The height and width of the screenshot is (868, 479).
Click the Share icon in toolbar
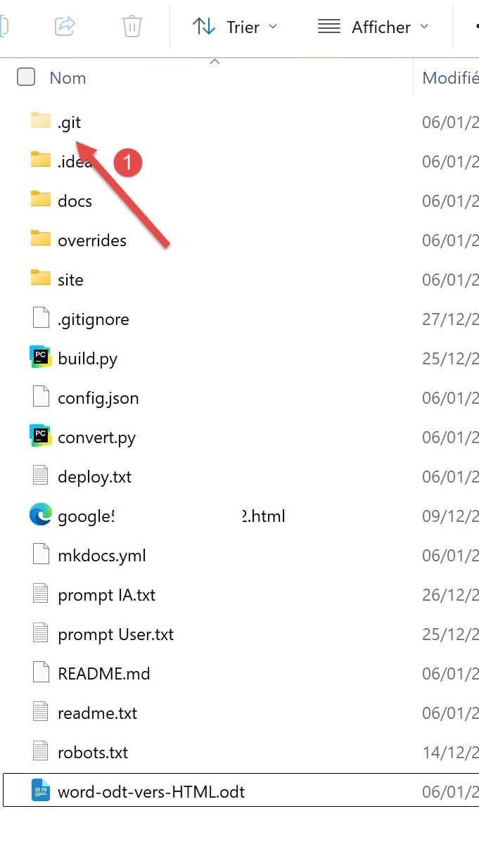(x=65, y=27)
